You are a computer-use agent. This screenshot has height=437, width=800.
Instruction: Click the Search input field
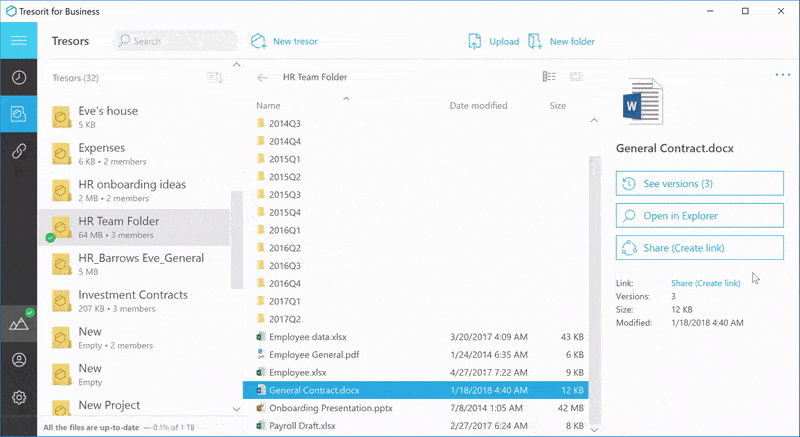(176, 41)
